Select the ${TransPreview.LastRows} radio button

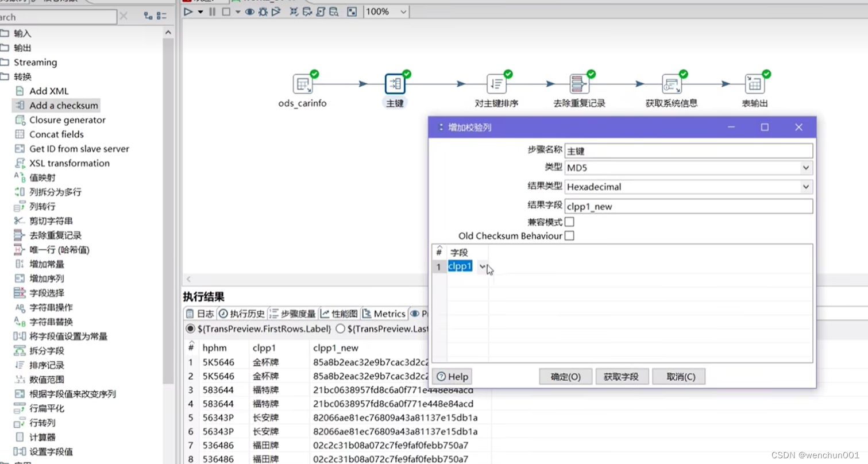(x=341, y=329)
